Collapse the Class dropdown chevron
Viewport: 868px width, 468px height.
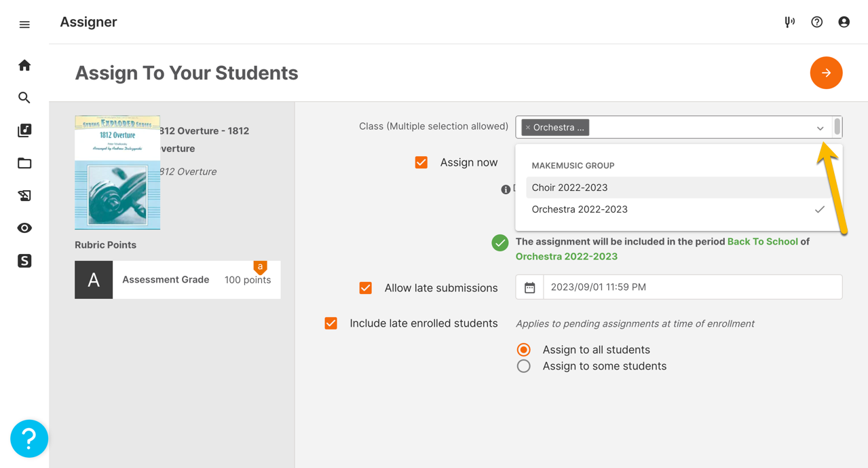(x=820, y=128)
